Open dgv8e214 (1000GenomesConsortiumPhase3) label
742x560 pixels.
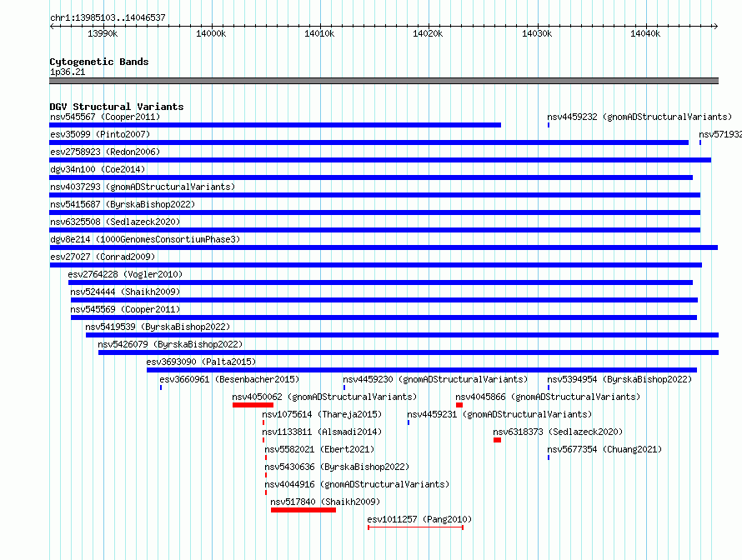tap(145, 239)
